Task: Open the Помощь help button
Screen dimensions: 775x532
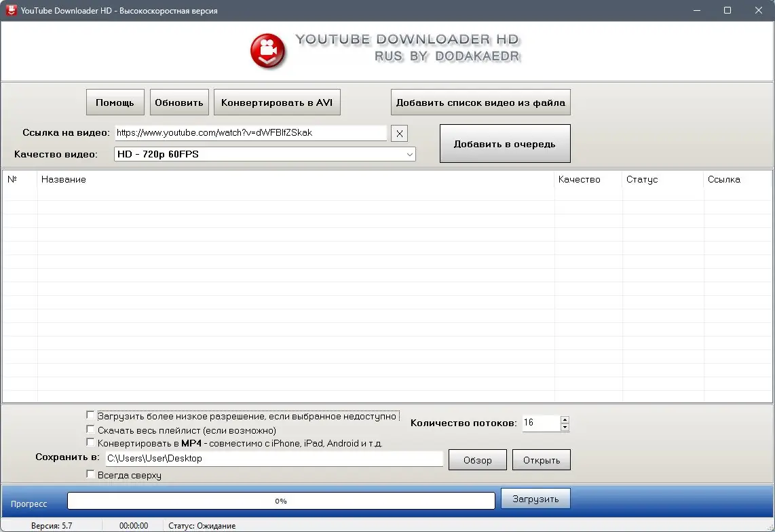Action: coord(115,102)
